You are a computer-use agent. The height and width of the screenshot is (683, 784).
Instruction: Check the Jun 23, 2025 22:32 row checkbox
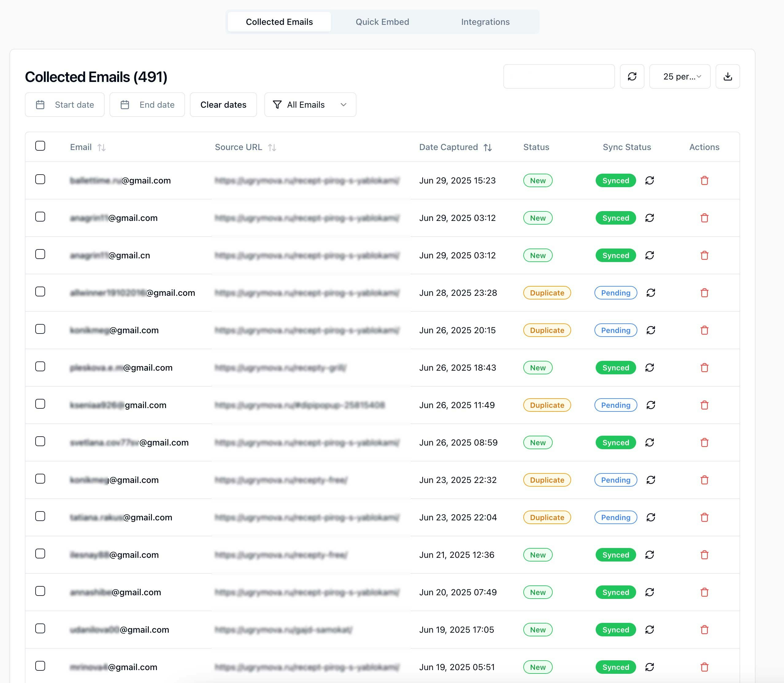tap(40, 479)
